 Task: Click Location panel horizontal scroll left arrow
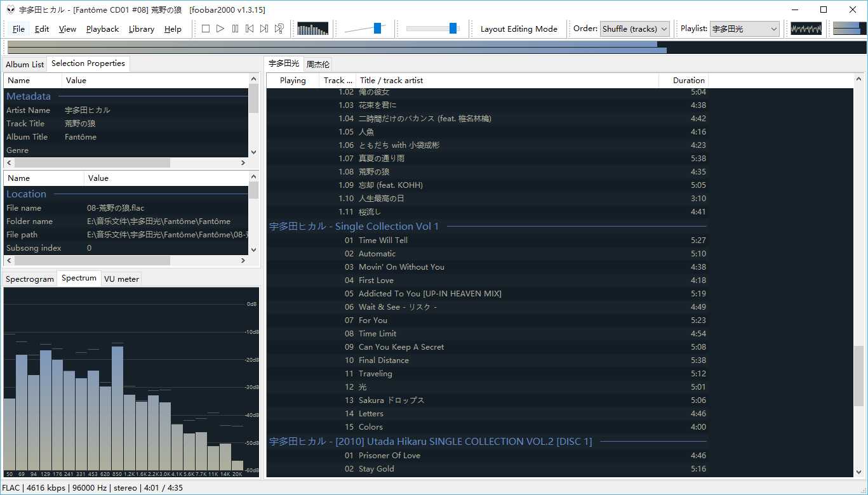9,261
